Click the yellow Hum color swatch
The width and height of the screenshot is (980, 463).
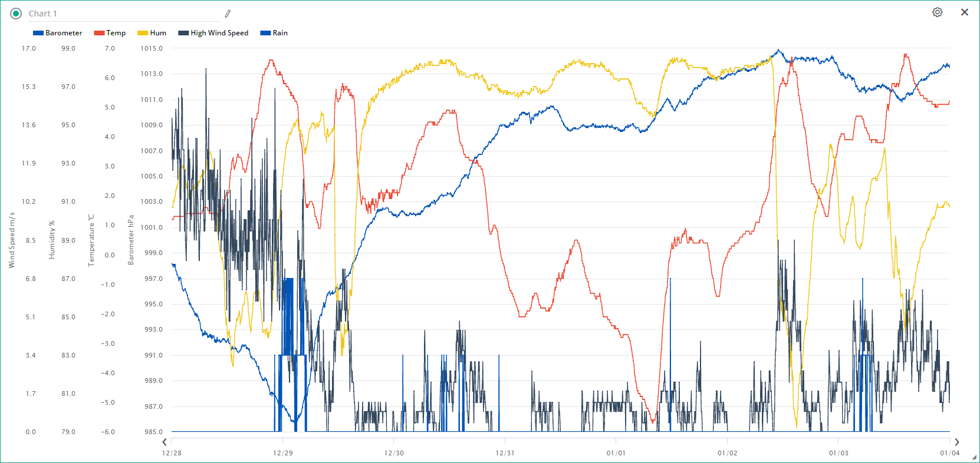[x=143, y=33]
